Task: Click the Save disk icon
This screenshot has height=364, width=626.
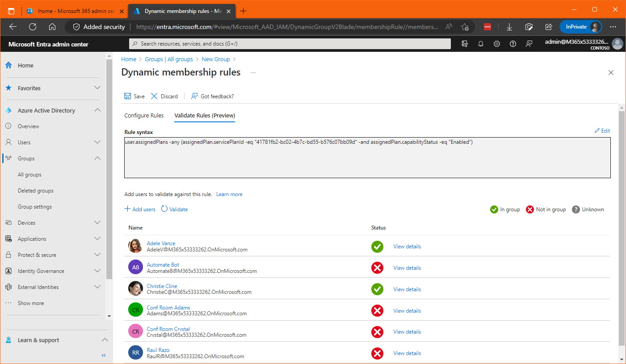Action: (x=128, y=96)
